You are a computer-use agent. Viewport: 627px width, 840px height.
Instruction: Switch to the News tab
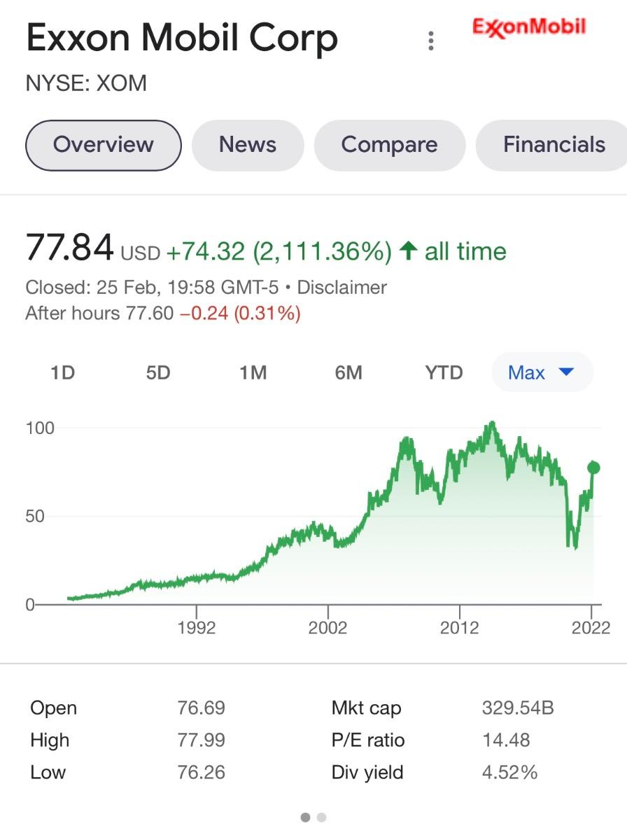(248, 145)
